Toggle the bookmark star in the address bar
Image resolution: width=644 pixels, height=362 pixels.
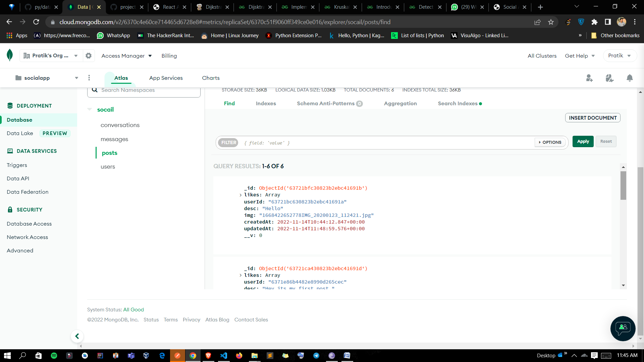(550, 22)
